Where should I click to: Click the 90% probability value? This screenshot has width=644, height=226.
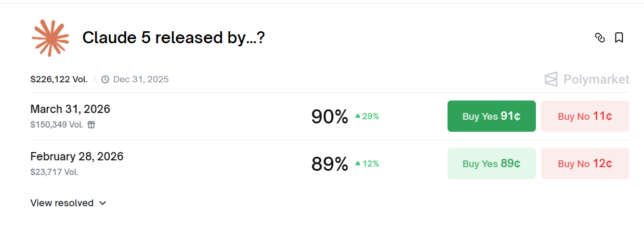point(330,117)
